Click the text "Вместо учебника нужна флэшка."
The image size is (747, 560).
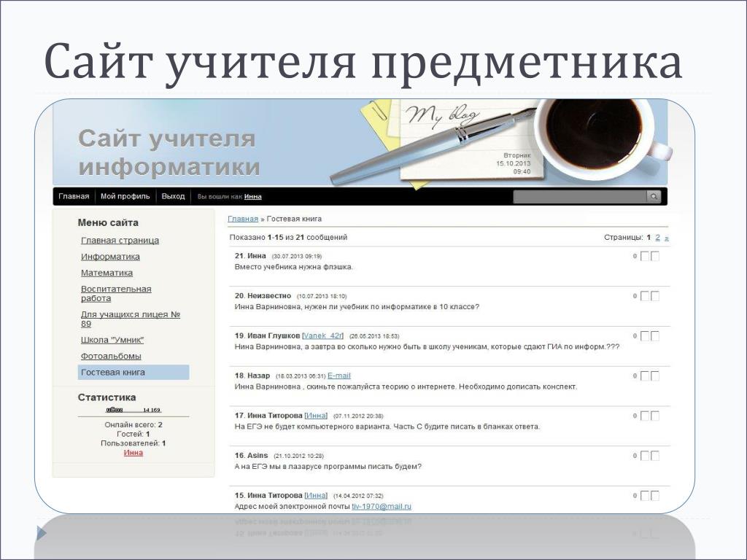(x=293, y=267)
